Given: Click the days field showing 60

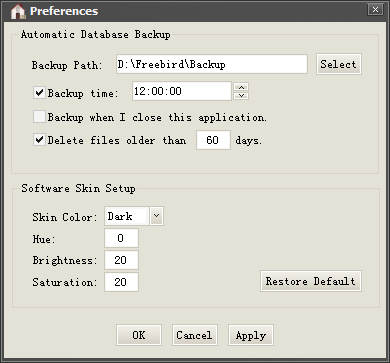Looking at the screenshot, I should point(213,140).
